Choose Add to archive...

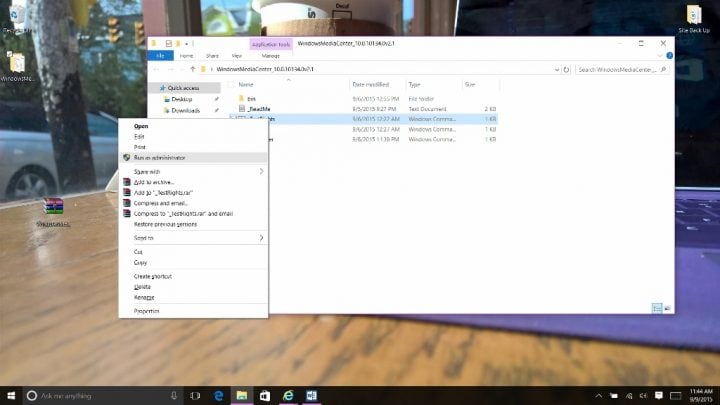click(193, 182)
